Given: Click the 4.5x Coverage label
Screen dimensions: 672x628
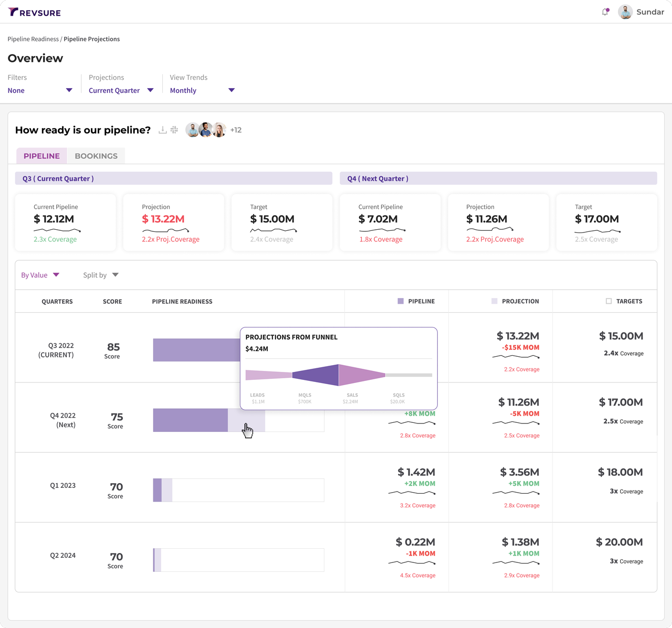Looking at the screenshot, I should [x=418, y=576].
